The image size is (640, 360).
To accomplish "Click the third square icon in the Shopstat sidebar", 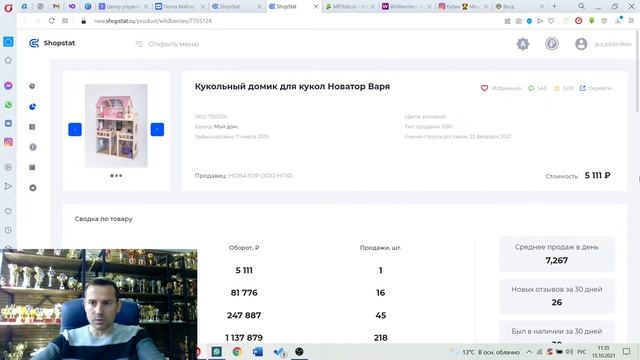I will [x=32, y=127].
